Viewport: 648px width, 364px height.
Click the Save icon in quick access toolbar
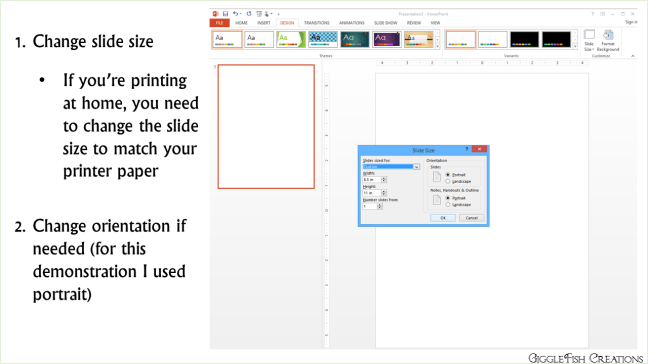pos(225,14)
